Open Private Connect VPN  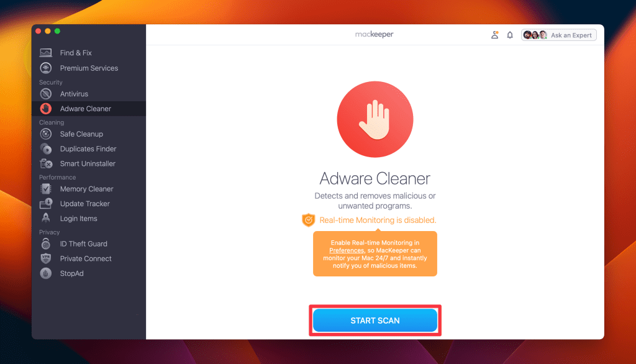point(88,258)
